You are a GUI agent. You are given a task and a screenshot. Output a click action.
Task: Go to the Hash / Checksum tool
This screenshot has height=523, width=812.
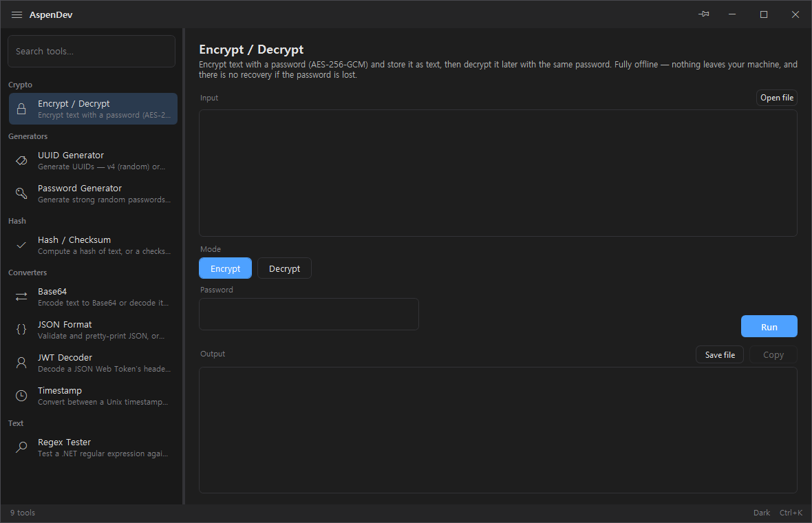(93, 246)
